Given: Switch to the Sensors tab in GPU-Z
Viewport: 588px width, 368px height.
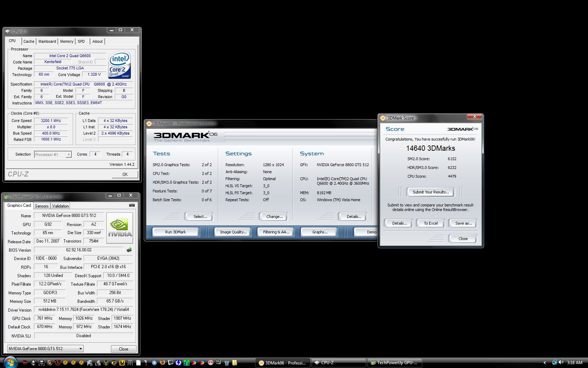Looking at the screenshot, I should tap(42, 206).
